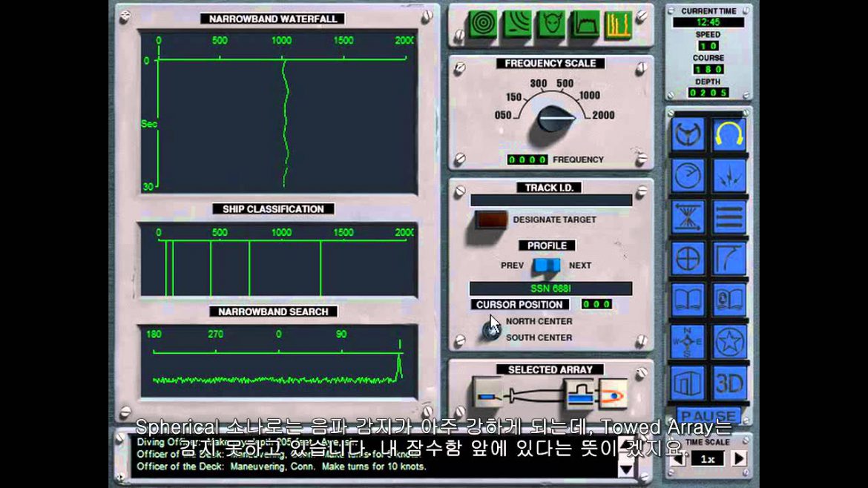
Task: Open the sonar station headphones icon
Action: (x=729, y=133)
